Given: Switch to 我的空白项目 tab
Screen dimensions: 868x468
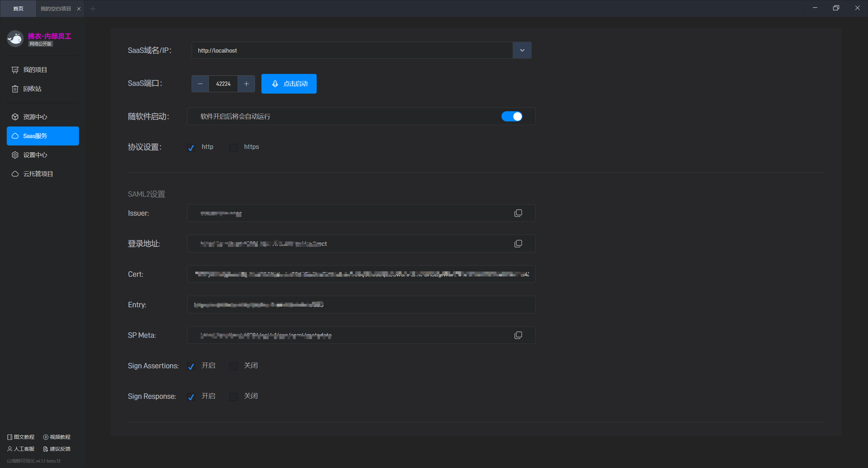Looking at the screenshot, I should tap(56, 8).
